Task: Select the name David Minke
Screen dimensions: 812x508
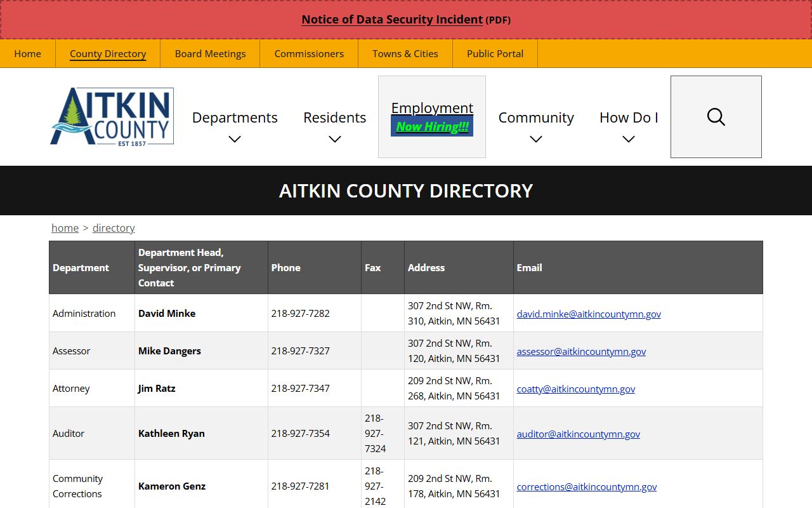Action: tap(167, 313)
